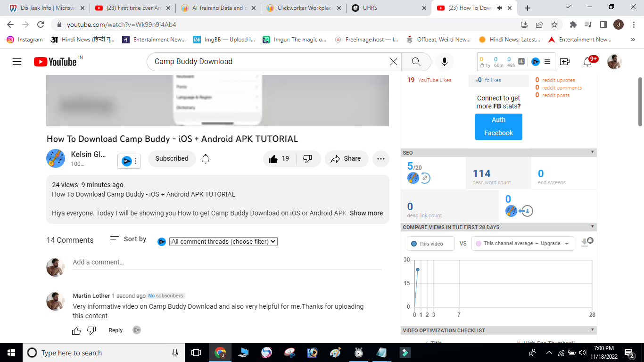This screenshot has width=644, height=362.
Task: Install the app via the address bar icon
Action: pos(524,25)
